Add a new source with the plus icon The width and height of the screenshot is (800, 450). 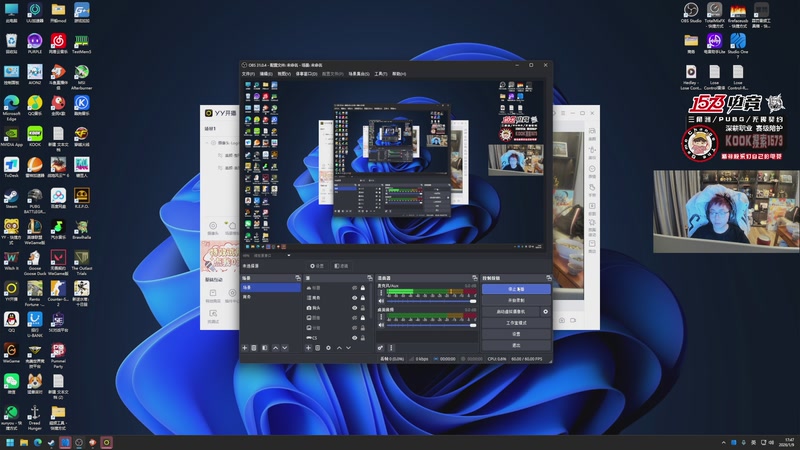coord(308,348)
